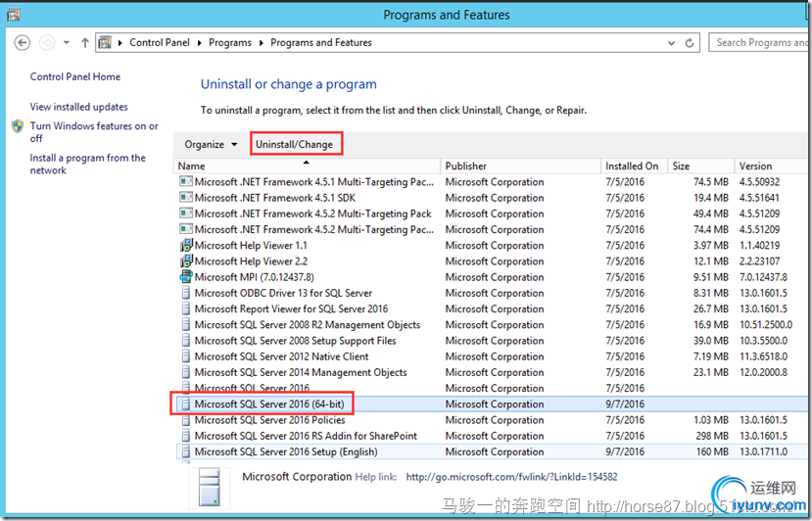Sort by the Publisher column header
Image resolution: width=812 pixels, height=521 pixels.
pyautogui.click(x=520, y=166)
